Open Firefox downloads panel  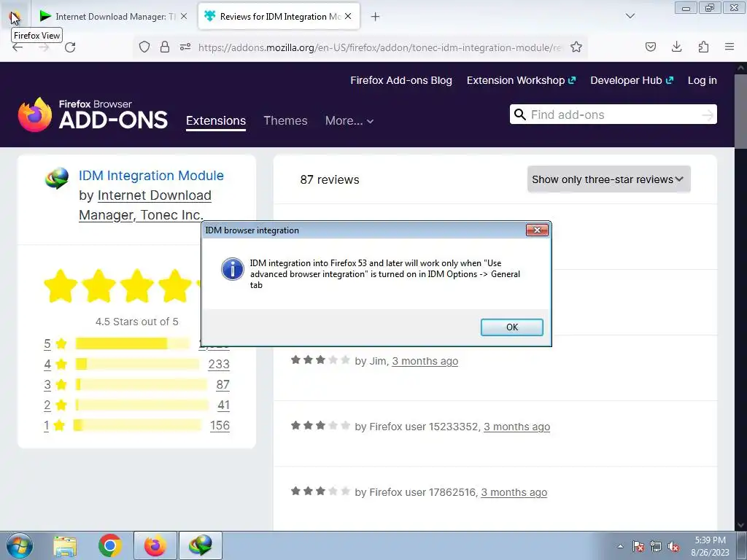[676, 47]
